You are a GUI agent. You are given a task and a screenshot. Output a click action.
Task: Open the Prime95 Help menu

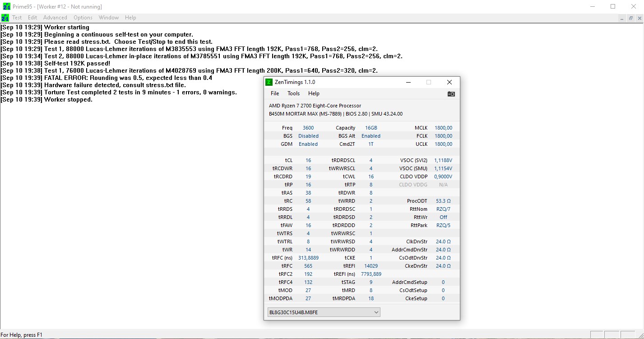[130, 18]
